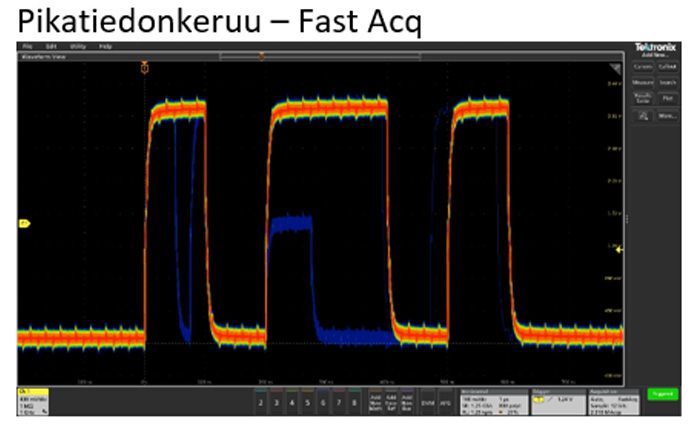Click the Callout button
700x430 pixels.
(667, 66)
